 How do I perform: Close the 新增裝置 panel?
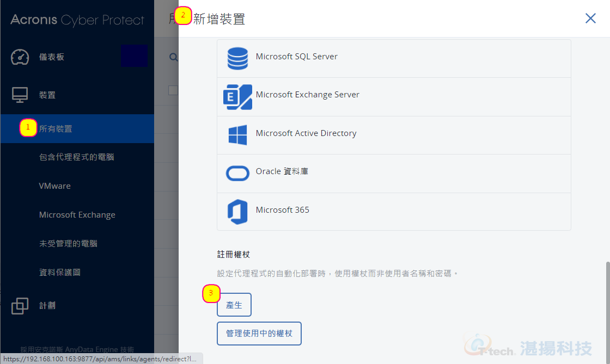pyautogui.click(x=590, y=18)
